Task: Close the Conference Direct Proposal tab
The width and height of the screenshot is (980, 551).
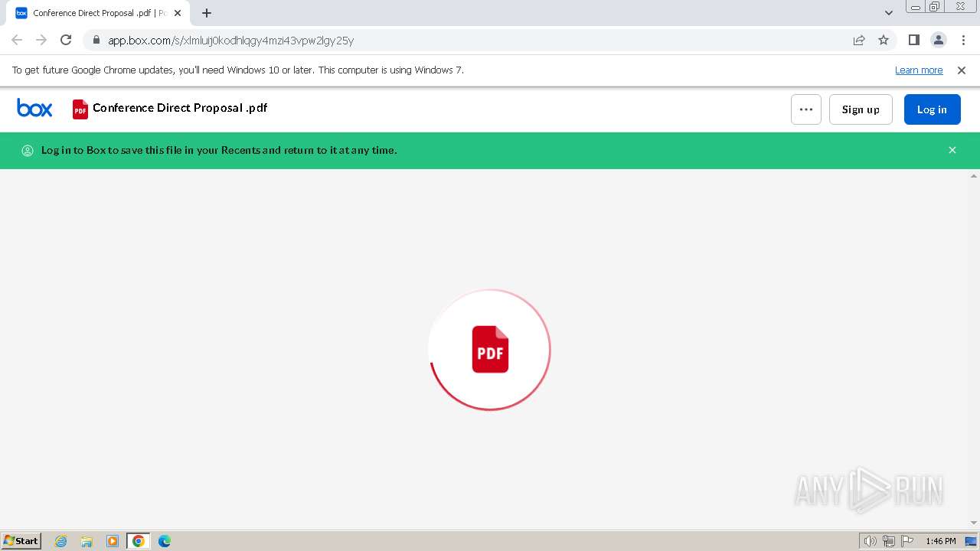Action: coord(178,13)
